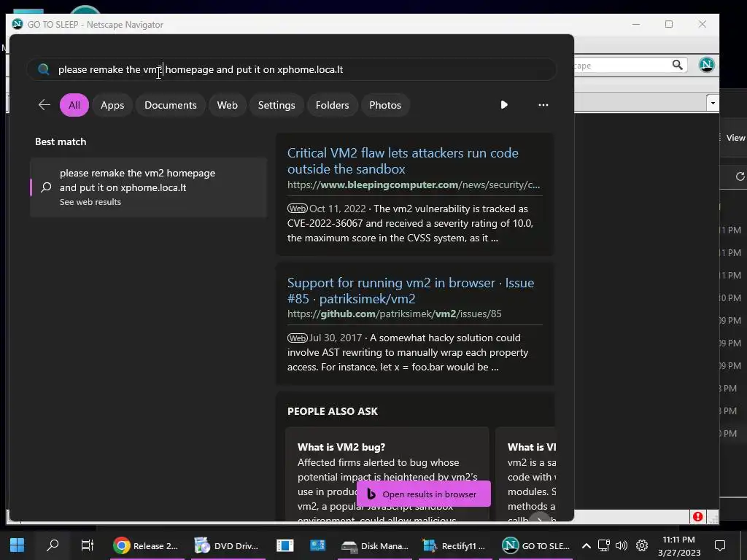This screenshot has height=560, width=747.
Task: Switch to the Rectify11 taskbar item
Action: point(456,545)
